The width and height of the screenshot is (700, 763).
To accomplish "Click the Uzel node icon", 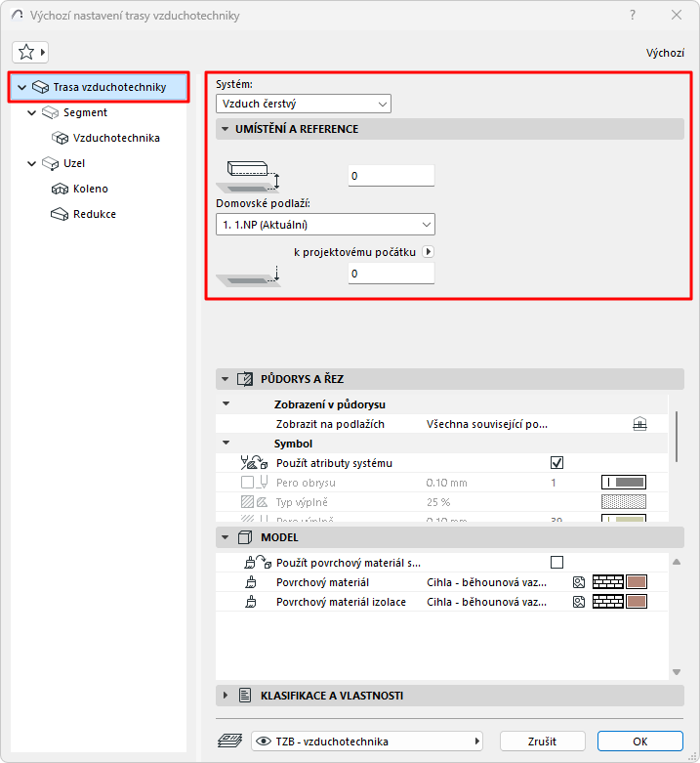I will point(50,163).
